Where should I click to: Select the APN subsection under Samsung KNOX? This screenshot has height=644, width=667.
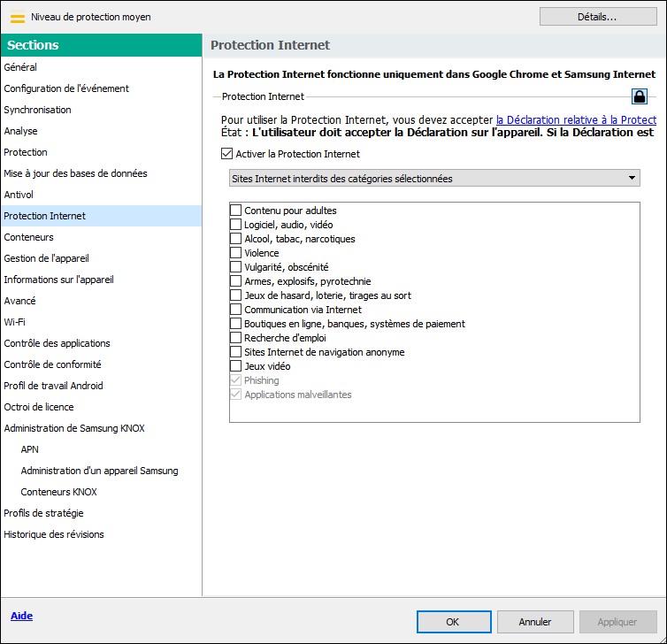[x=30, y=449]
